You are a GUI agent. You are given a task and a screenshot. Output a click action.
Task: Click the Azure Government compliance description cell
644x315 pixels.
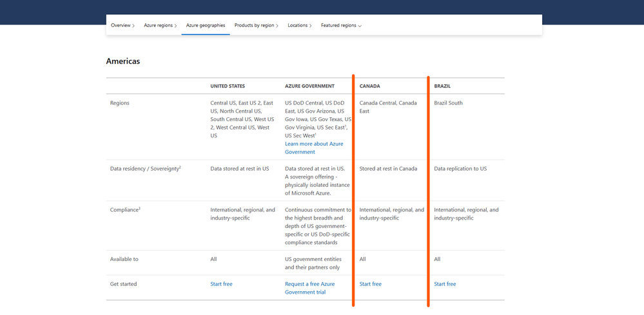pos(318,226)
